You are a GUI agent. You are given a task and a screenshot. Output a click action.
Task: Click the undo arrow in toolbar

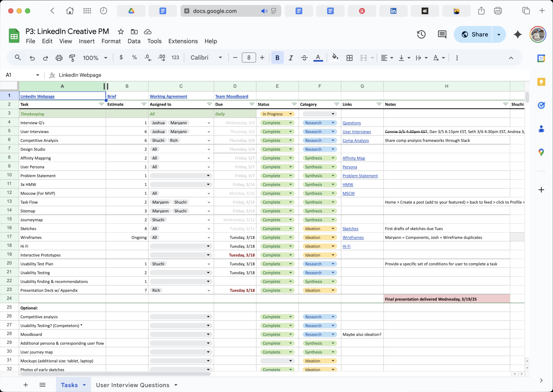[x=32, y=58]
